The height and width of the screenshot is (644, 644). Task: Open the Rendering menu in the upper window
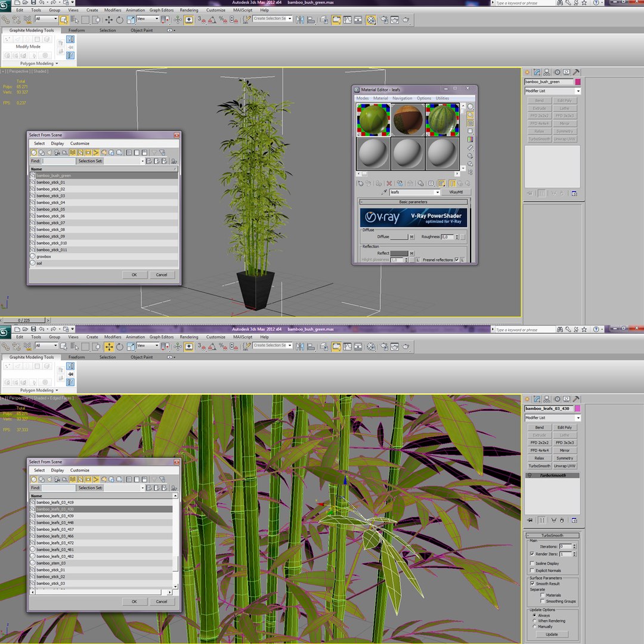tap(189, 10)
